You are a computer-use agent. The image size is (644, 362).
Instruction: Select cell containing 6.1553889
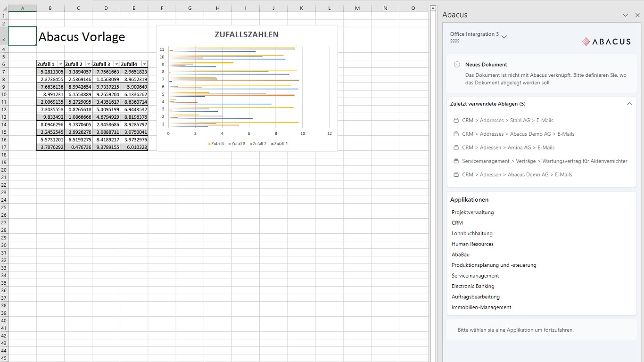[x=78, y=94]
